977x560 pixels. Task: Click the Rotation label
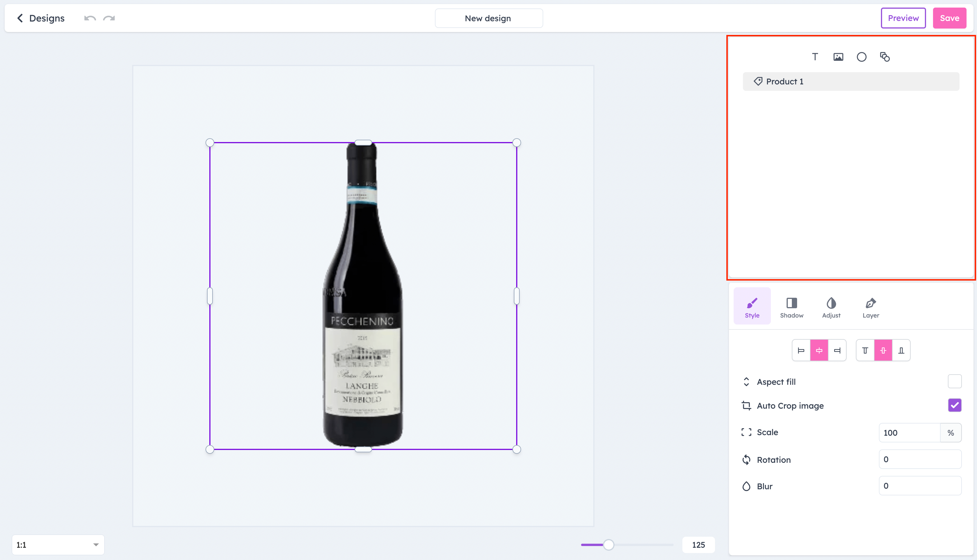pos(774,460)
